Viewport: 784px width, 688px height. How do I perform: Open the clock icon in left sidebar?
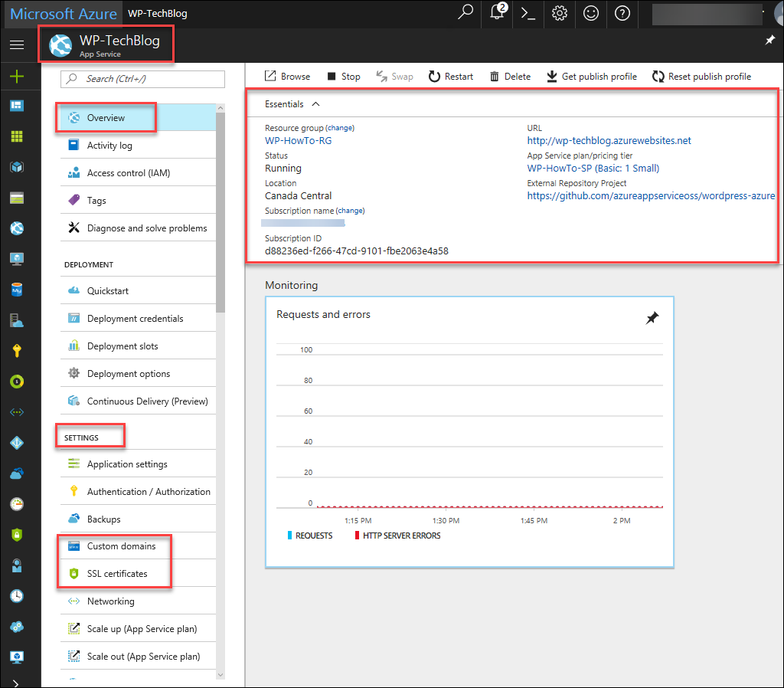coord(17,596)
